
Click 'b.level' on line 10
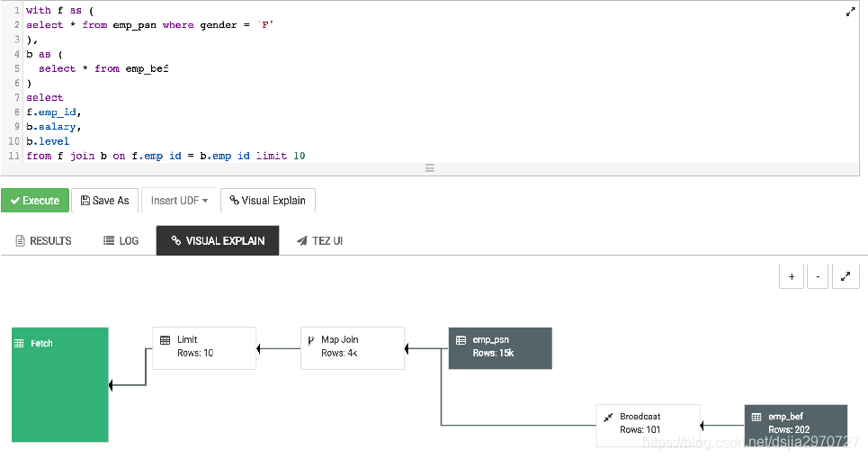[x=48, y=141]
